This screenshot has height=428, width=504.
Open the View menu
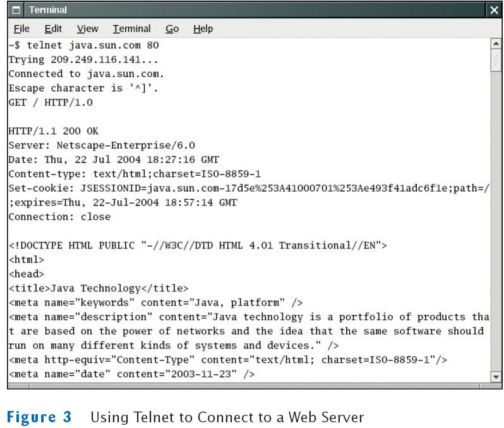[x=88, y=29]
